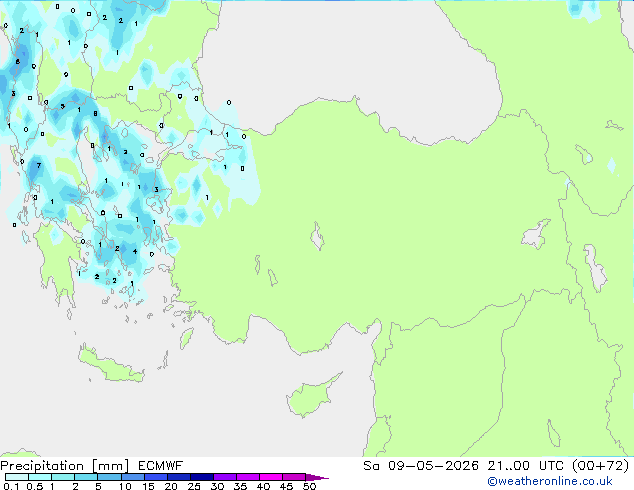Screen dimensions: 634x490
Task: Click the legend arrow tip above 50
Action: tap(317, 477)
